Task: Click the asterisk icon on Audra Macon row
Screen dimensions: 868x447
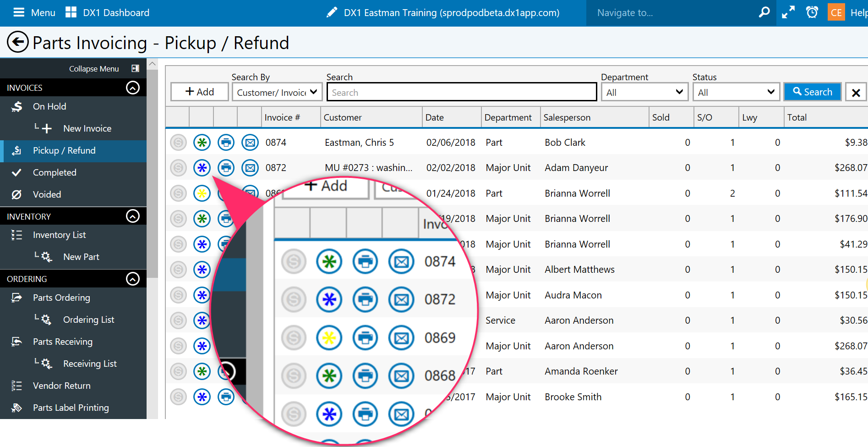Action: (202, 295)
